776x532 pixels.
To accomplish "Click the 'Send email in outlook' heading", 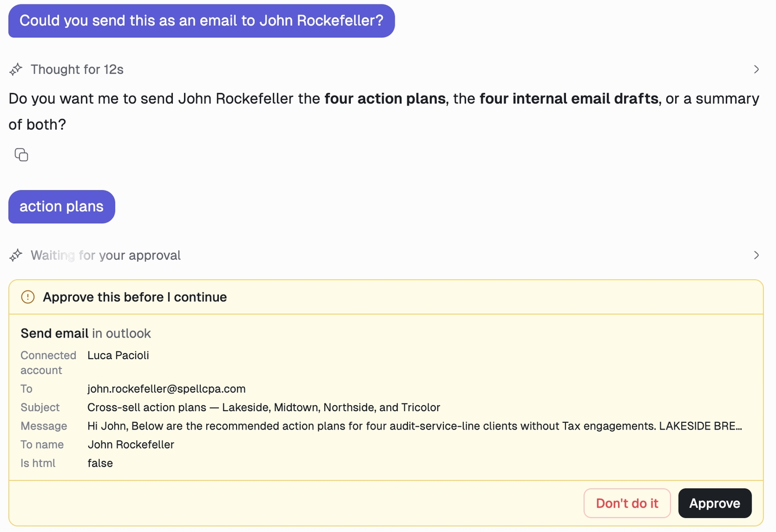I will point(86,333).
